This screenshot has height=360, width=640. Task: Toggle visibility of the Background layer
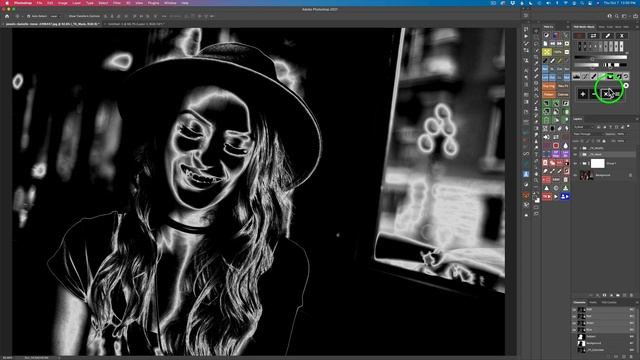pos(575,175)
